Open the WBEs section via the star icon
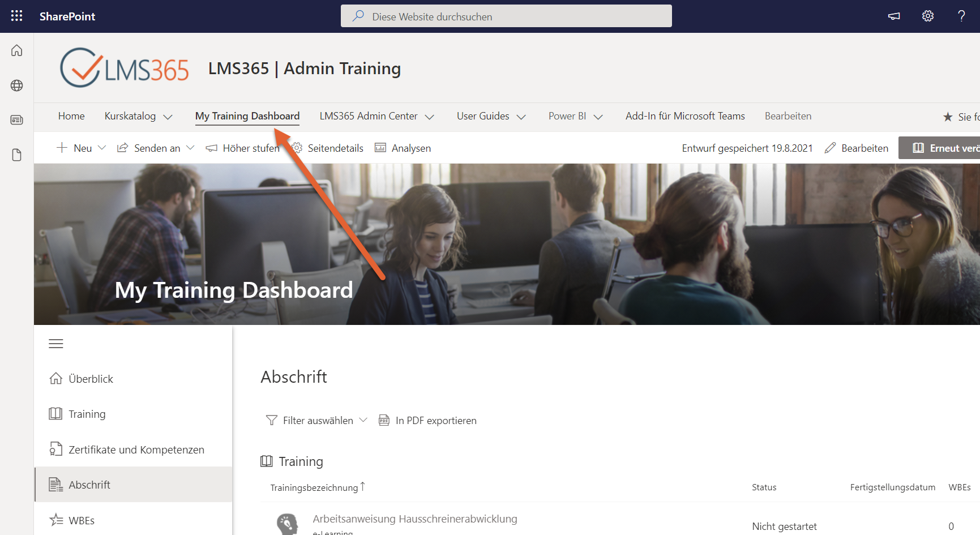Image resolution: width=980 pixels, height=535 pixels. [x=82, y=520]
